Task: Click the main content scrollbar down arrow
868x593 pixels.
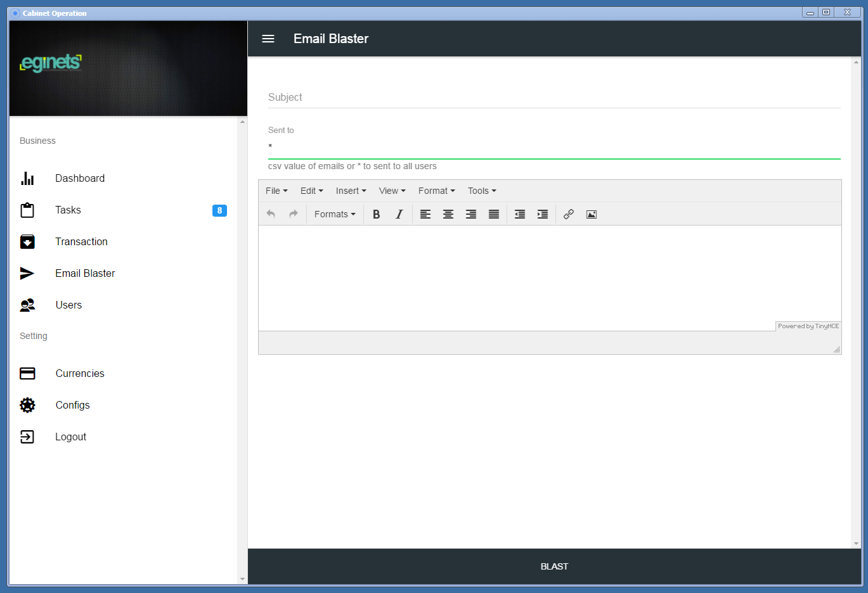Action: (x=856, y=544)
